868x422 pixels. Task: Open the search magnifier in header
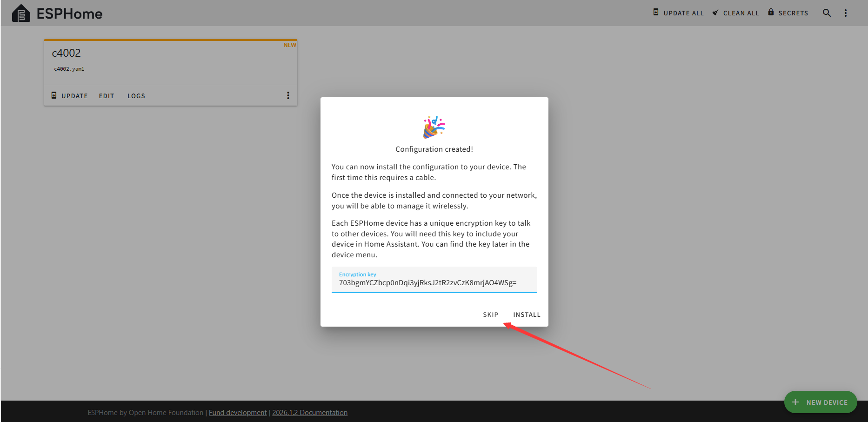point(827,13)
